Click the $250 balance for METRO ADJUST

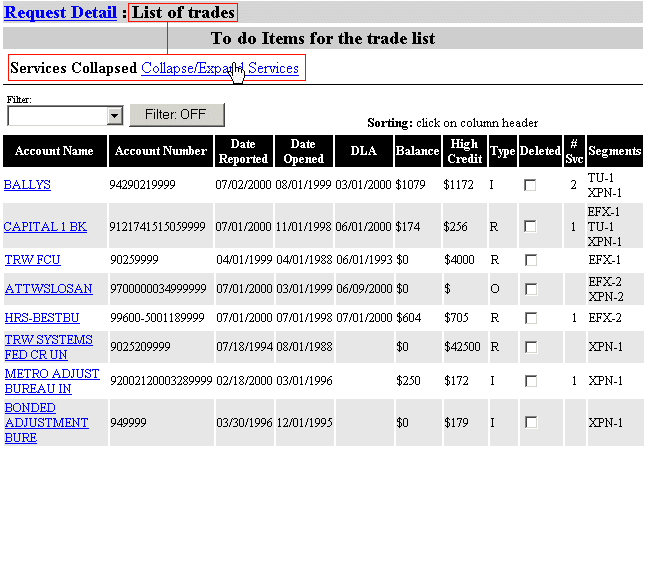point(409,381)
